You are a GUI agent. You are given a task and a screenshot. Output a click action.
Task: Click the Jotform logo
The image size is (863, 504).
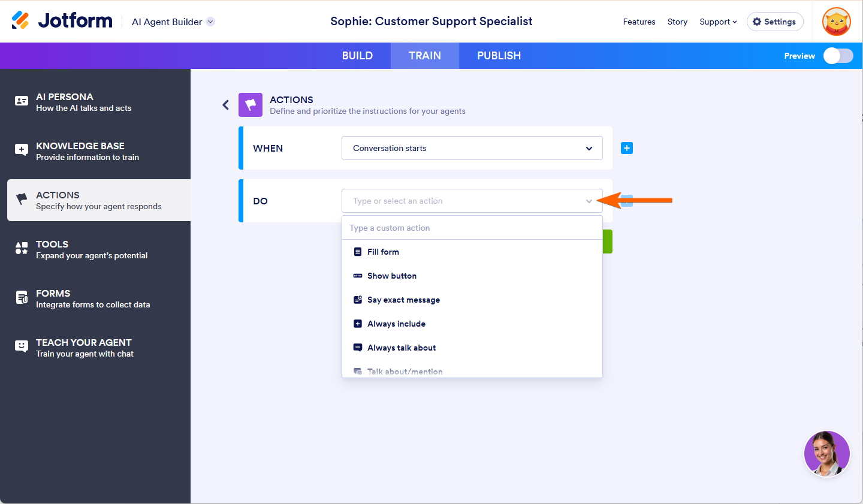(62, 21)
